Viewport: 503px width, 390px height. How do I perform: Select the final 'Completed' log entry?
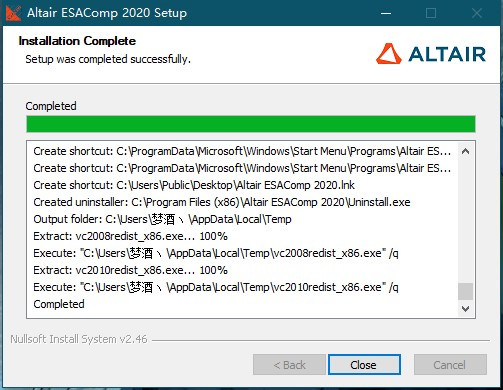pyautogui.click(x=59, y=304)
